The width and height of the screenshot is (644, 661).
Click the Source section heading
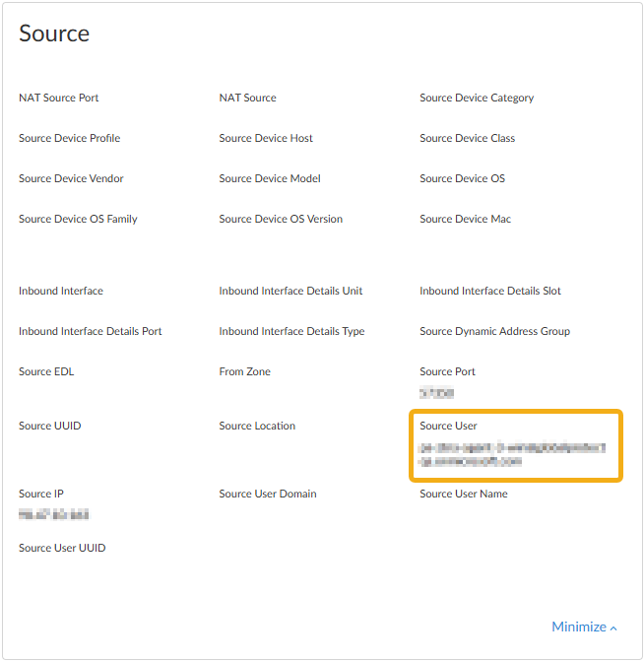(54, 33)
